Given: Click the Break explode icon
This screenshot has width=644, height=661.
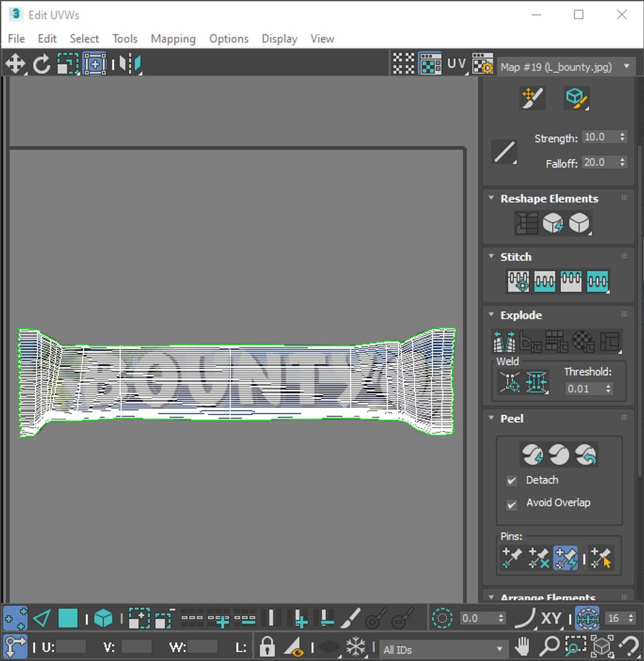Looking at the screenshot, I should 504,342.
